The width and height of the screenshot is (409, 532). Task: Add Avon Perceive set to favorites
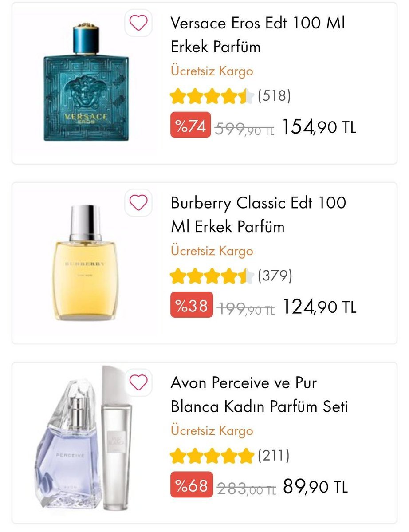click(138, 382)
